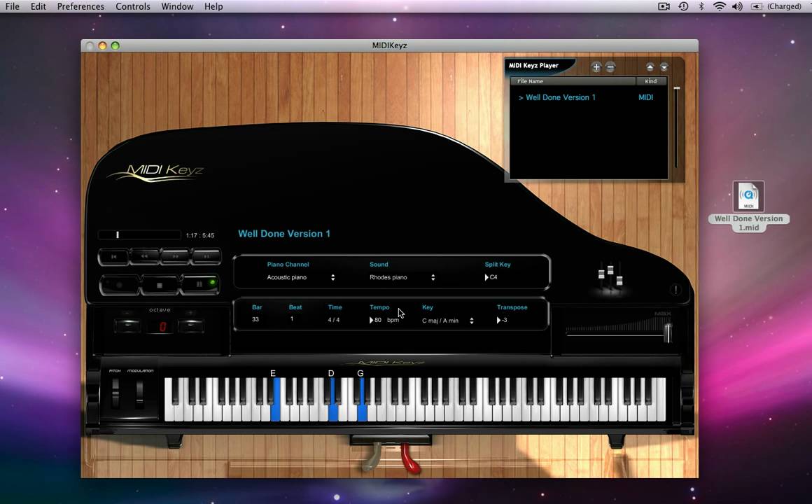Move playlist item down with down-arrow icon
This screenshot has height=504, width=812.
(664, 66)
